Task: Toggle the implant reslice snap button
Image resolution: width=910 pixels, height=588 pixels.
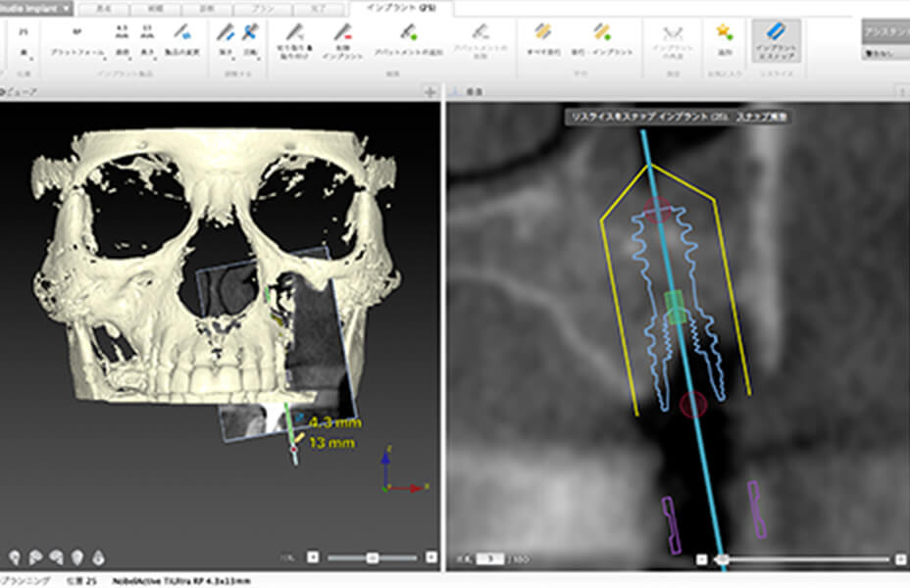Action: pyautogui.click(x=777, y=40)
